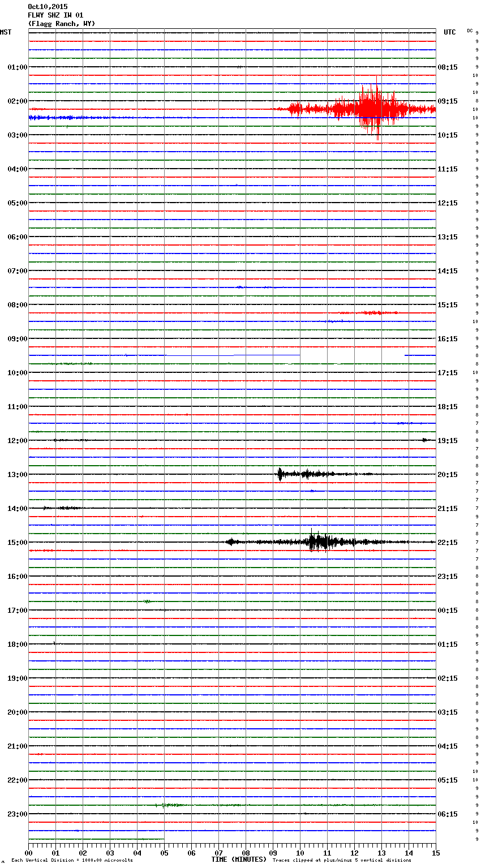Click the 'Each Vertical Division = 1000.00 microvolts' note
Screen dimensions: 481x868
(x=72, y=860)
